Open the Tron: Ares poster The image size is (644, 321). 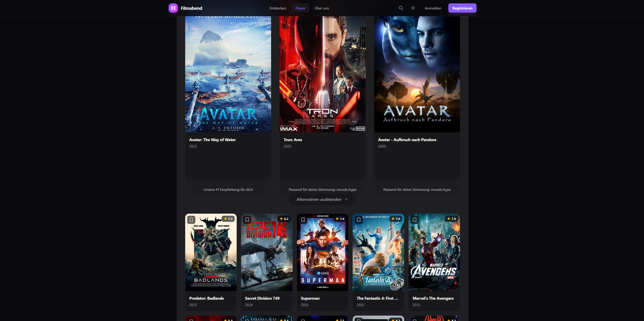[x=322, y=74]
